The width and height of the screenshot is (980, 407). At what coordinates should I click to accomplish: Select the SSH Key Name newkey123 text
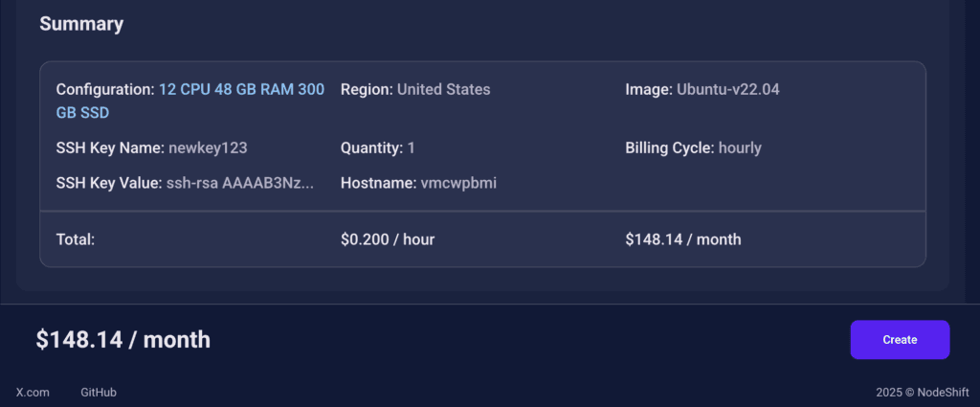pos(208,148)
